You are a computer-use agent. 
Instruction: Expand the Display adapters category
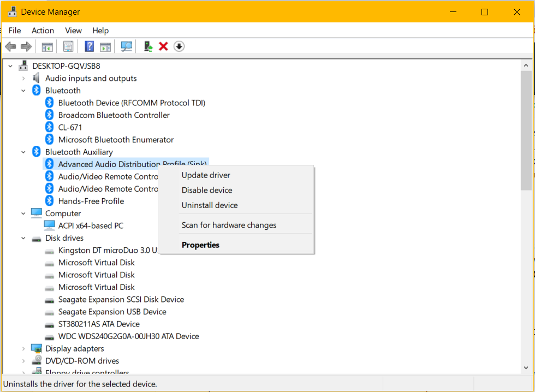click(x=23, y=348)
